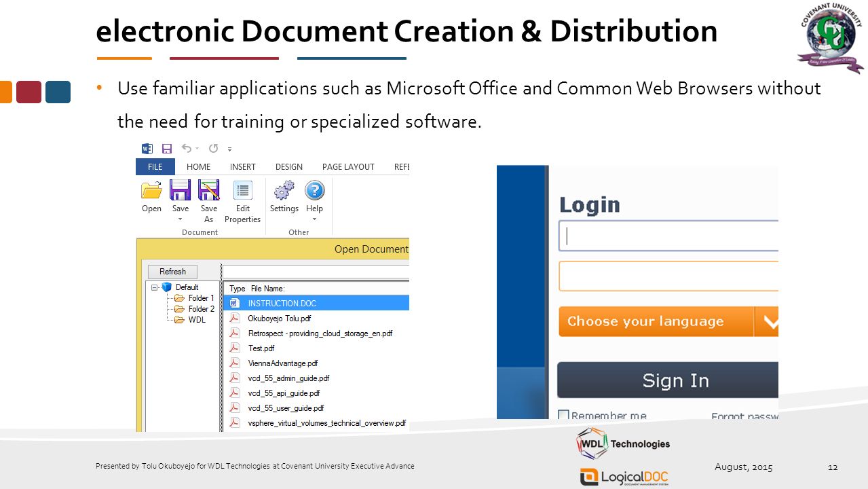Viewport: 868px width, 489px height.
Task: Click PDF icon beside Retrospect file
Action: (x=235, y=333)
